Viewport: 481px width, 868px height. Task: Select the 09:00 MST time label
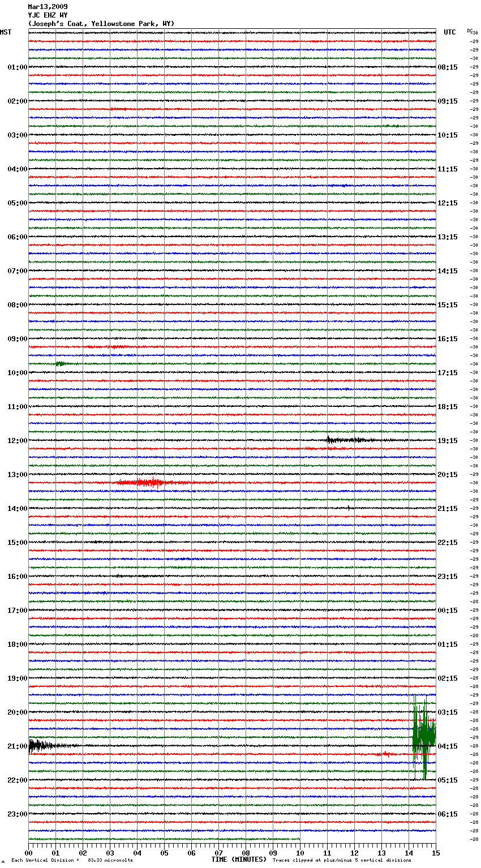tap(18, 339)
